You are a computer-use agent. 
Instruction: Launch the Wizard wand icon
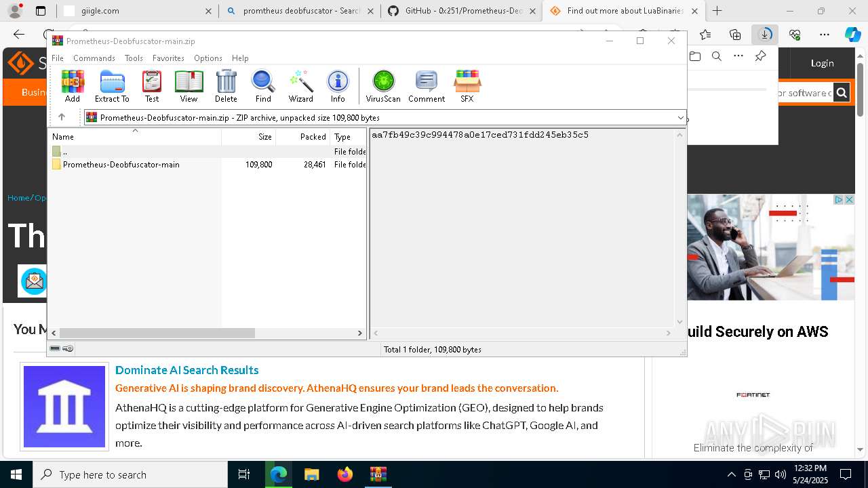pos(300,86)
